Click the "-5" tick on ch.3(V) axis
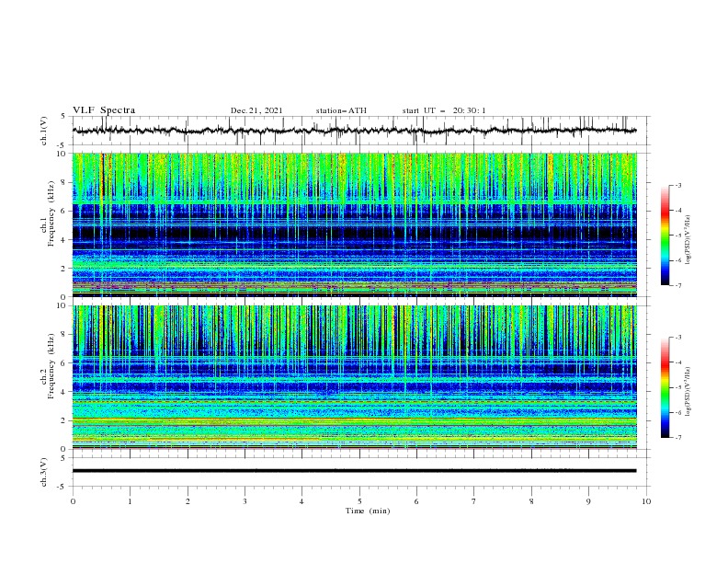The width and height of the screenshot is (728, 563). point(63,487)
